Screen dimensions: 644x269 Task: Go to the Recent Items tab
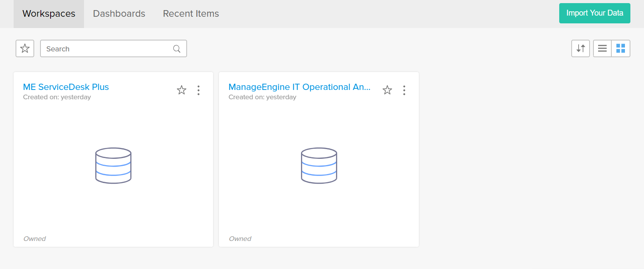tap(191, 14)
